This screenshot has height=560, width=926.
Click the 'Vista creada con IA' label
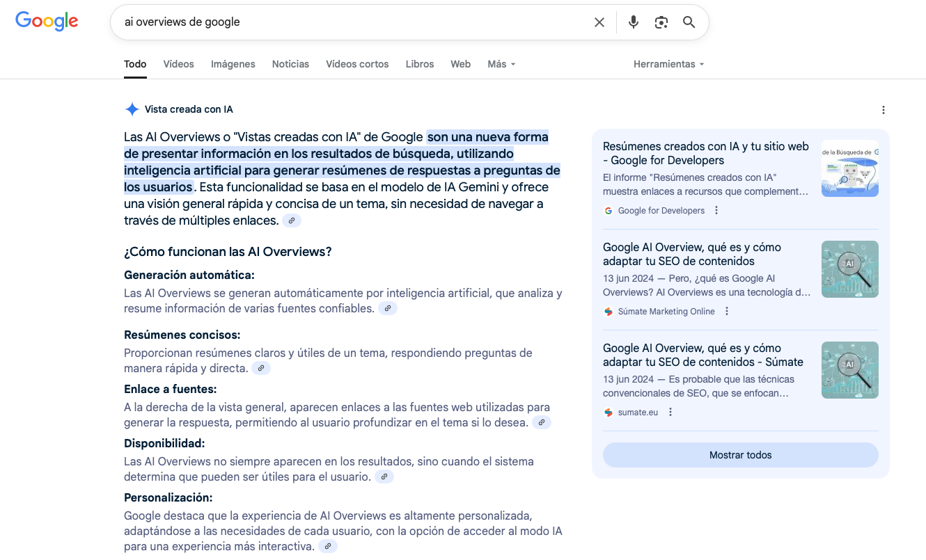click(189, 109)
